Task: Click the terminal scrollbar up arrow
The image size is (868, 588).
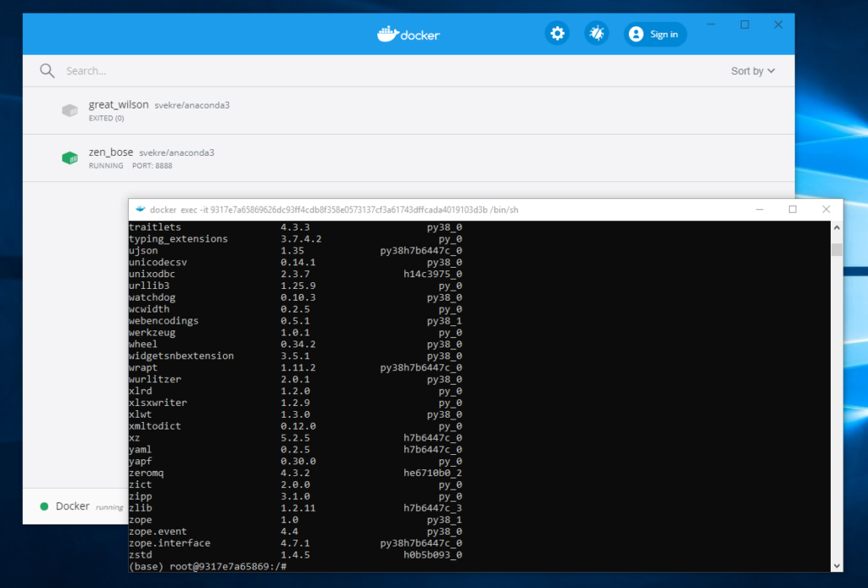Action: coord(837,227)
